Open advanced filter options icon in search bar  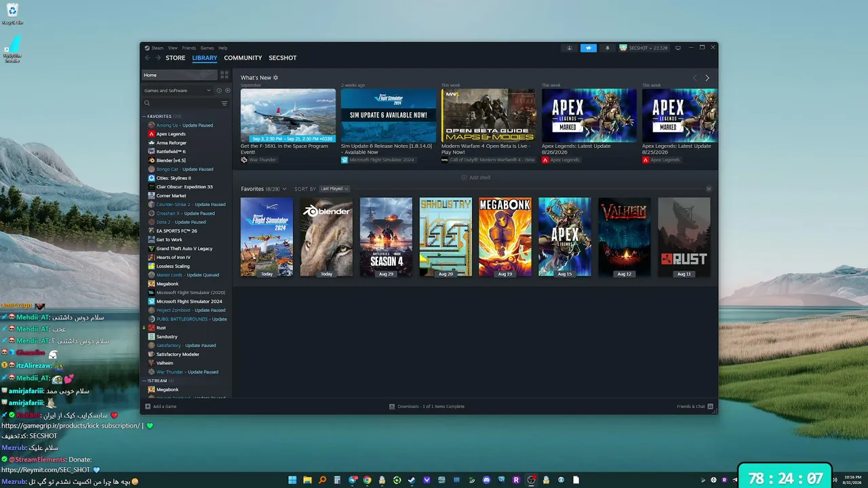coord(224,104)
